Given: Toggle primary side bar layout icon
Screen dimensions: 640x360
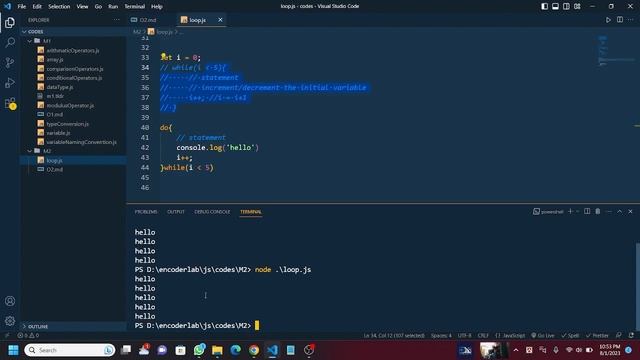Looking at the screenshot, I should 544,6.
